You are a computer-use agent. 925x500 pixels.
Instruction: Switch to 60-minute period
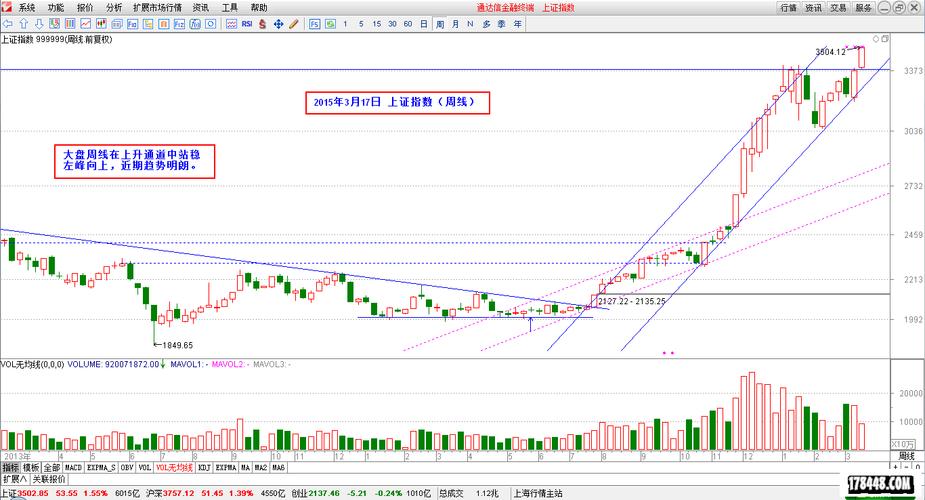click(x=408, y=24)
